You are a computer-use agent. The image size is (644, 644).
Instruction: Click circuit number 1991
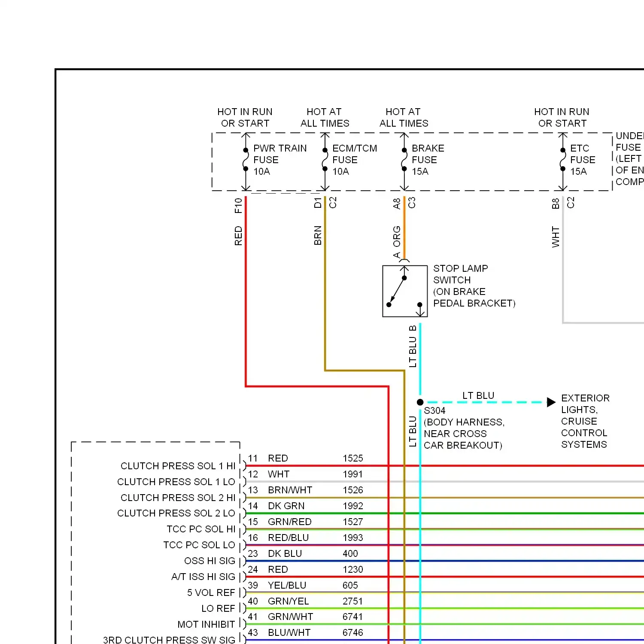353,474
